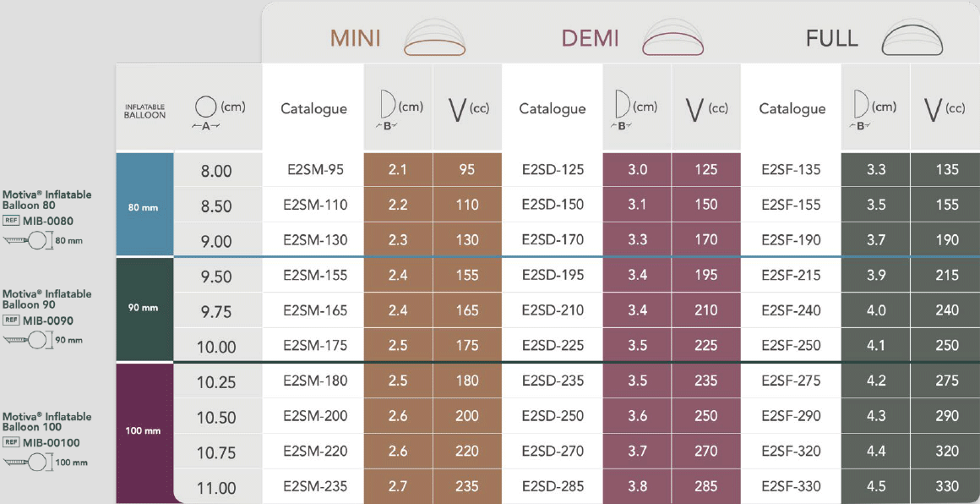This screenshot has height=504, width=980.
Task: Click the REF badge beside MIB-0090
Action: pyautogui.click(x=11, y=320)
